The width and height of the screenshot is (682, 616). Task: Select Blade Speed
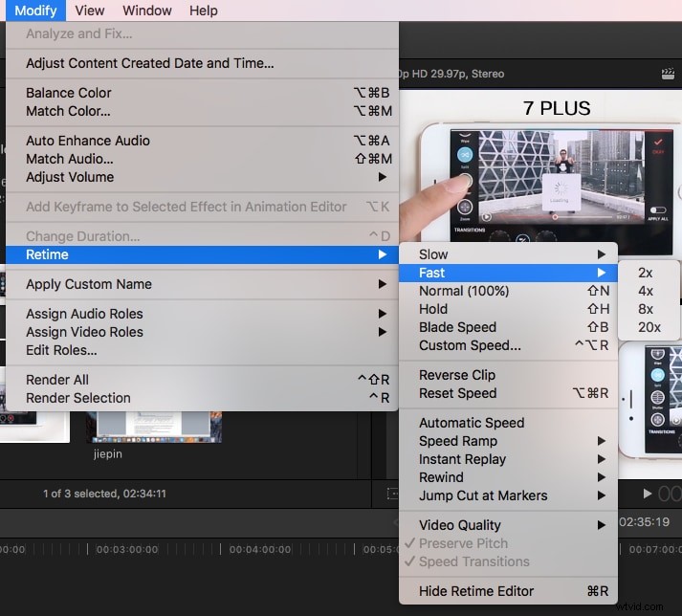click(x=508, y=327)
